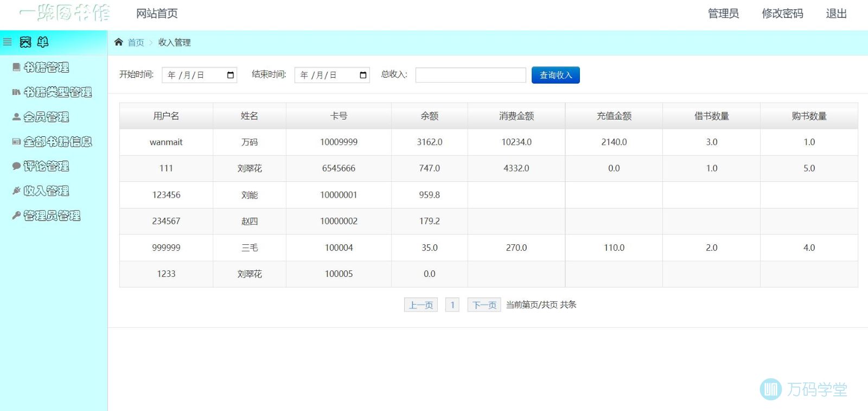868x411 pixels.
Task: Click 首页 breadcrumb link
Action: pos(136,42)
